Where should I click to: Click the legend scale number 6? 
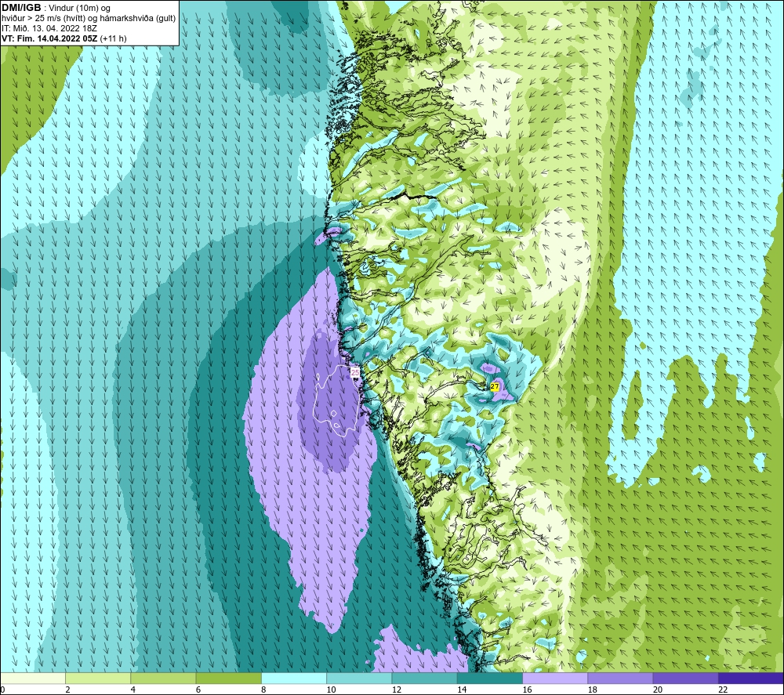coord(198,690)
